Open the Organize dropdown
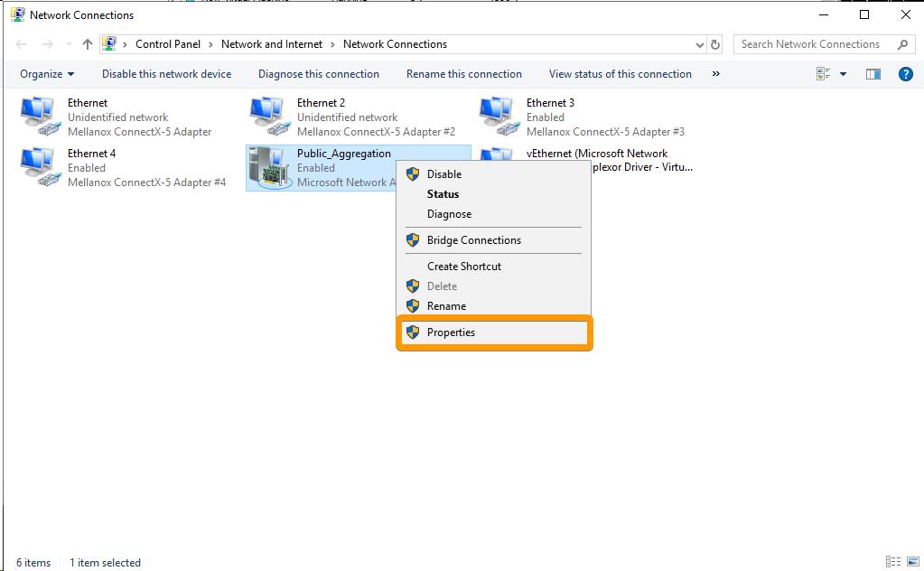The width and height of the screenshot is (924, 571). (46, 74)
